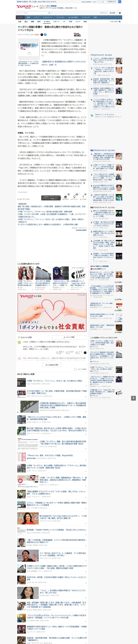Open video ranking item 1 瀧めぐみ
The height and width of the screenshot is (644, 138).
coord(104,213)
